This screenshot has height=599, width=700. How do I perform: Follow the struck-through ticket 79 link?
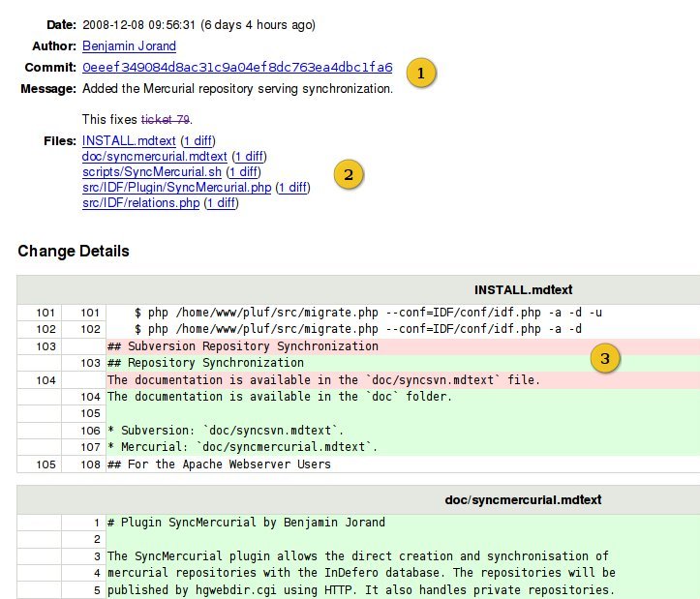[x=166, y=119]
